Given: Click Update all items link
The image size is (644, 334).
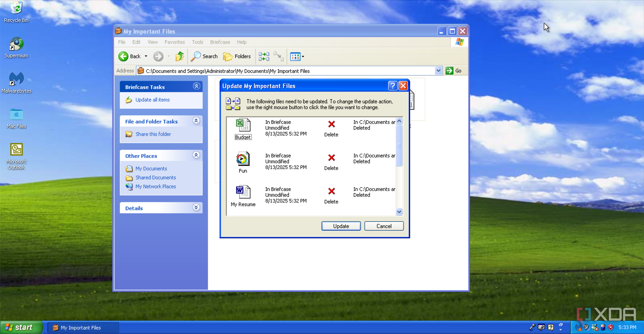Looking at the screenshot, I should coord(153,100).
